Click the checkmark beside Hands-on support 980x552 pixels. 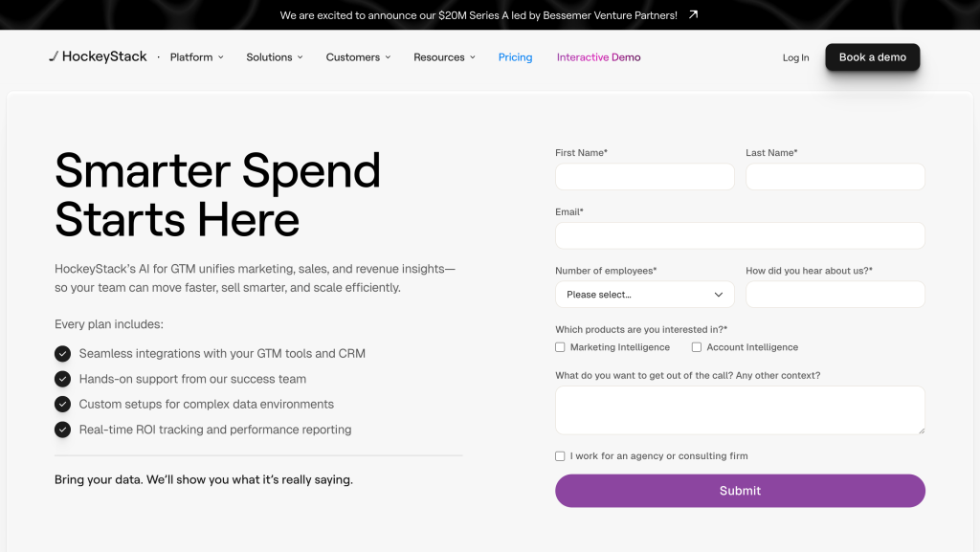pyautogui.click(x=62, y=379)
